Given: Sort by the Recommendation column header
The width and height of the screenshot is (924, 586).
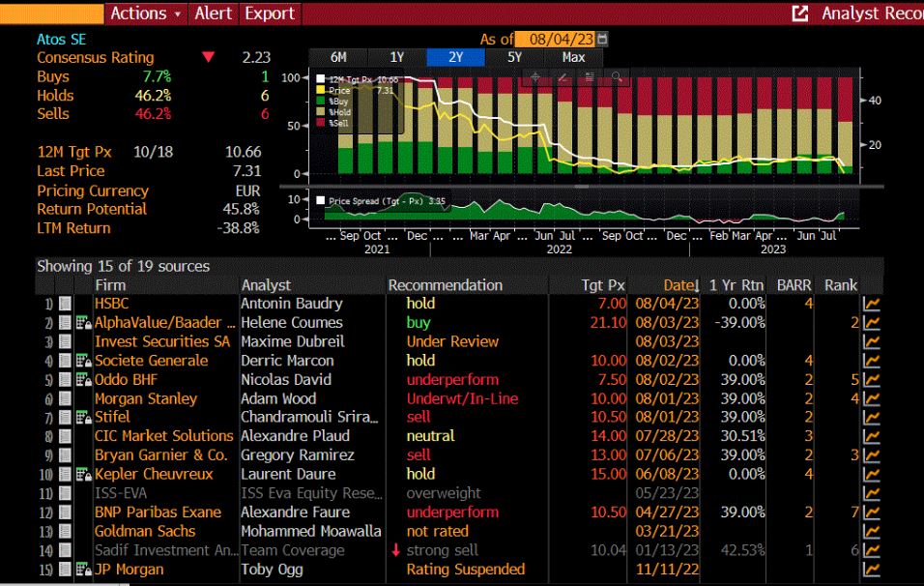Looking at the screenshot, I should click(x=445, y=285).
